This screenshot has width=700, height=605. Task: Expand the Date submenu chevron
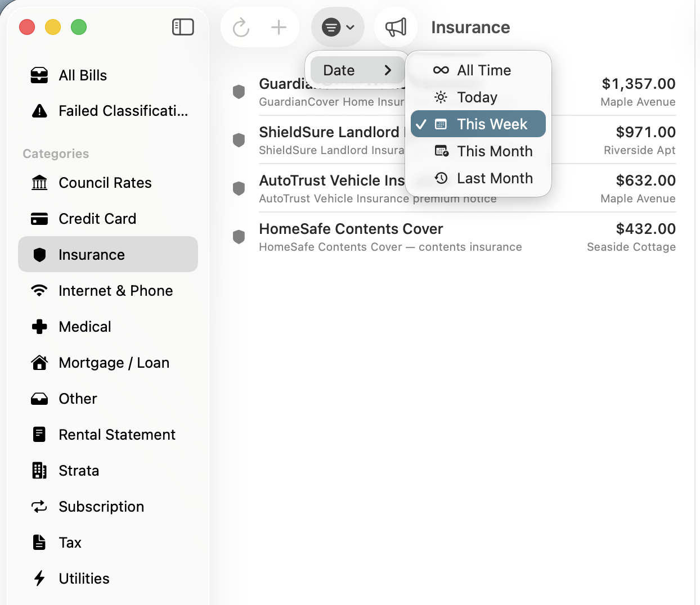point(388,70)
